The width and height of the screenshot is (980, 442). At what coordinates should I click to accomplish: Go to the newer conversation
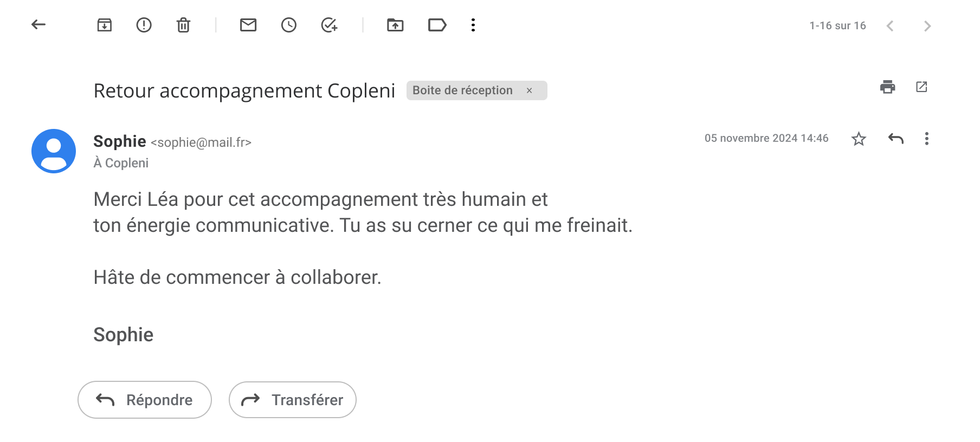click(x=890, y=26)
